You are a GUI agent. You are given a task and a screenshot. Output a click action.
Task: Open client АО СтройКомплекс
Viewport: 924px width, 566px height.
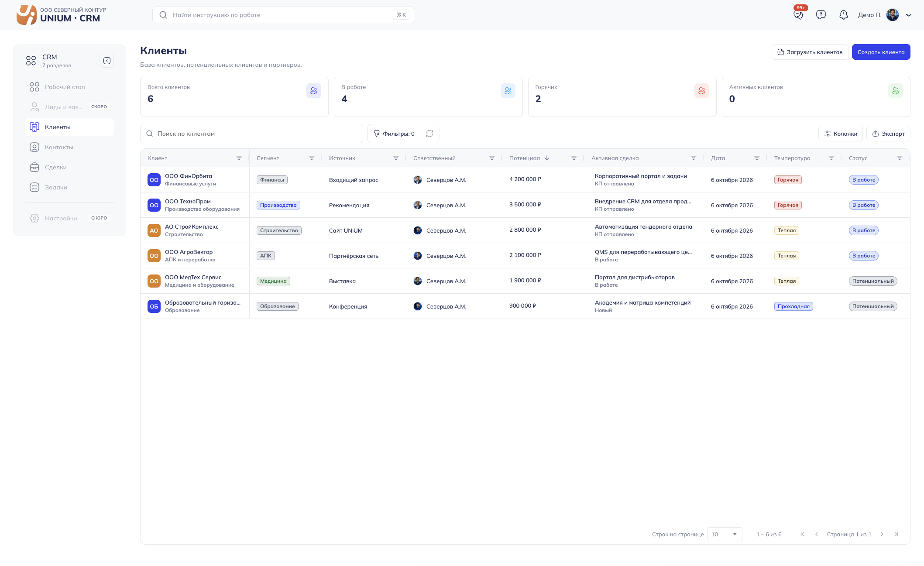tap(192, 227)
